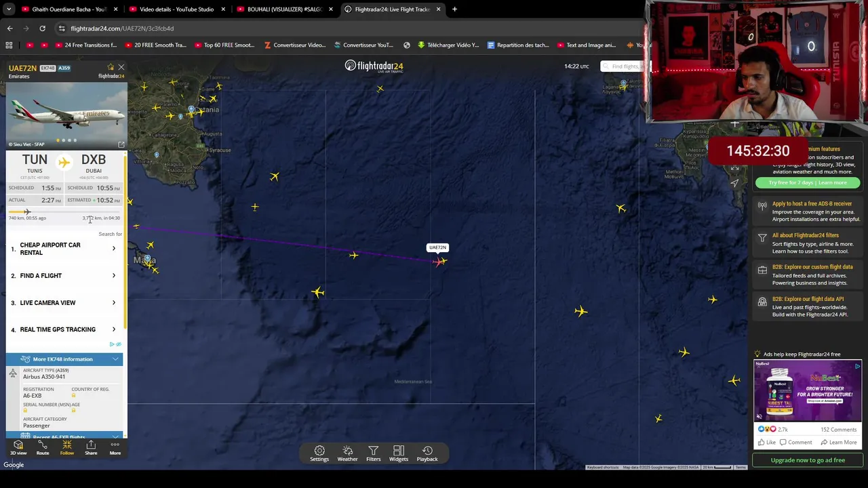This screenshot has height=488, width=868.
Task: Open Live Camera View arrow
Action: (x=113, y=302)
